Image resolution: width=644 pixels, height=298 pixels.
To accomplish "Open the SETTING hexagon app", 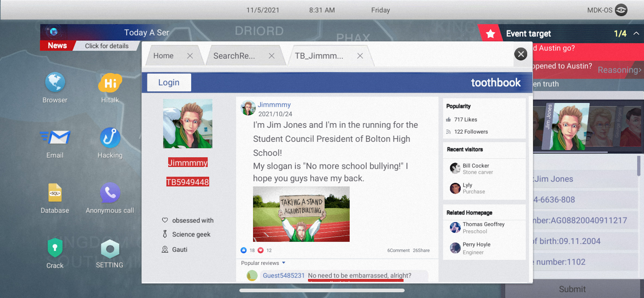I will click(x=110, y=249).
